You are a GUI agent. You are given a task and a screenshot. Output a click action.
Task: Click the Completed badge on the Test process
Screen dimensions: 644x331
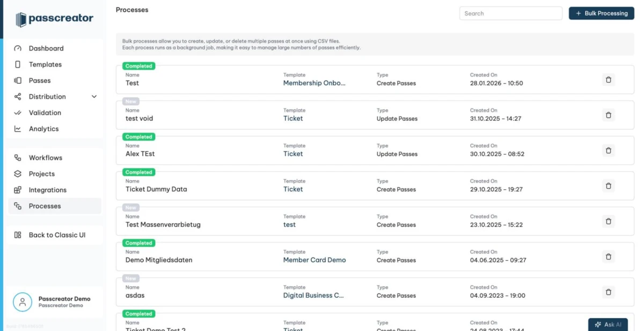(139, 66)
